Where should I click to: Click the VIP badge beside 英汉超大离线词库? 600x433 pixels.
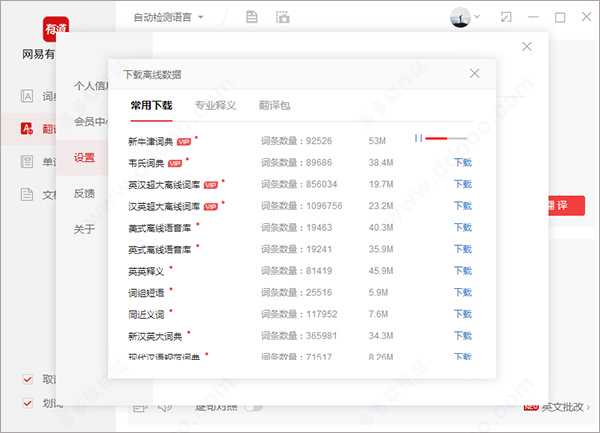(x=211, y=185)
